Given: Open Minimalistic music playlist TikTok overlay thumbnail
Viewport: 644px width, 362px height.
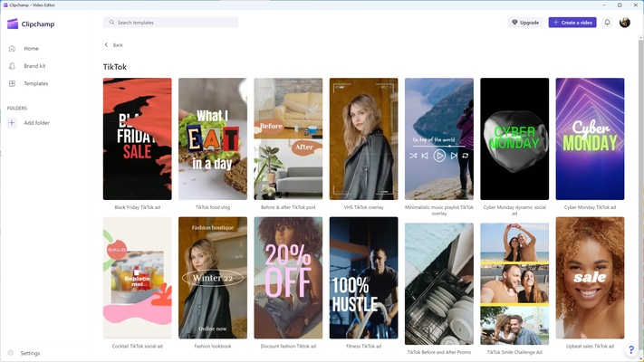Looking at the screenshot, I should click(x=439, y=138).
